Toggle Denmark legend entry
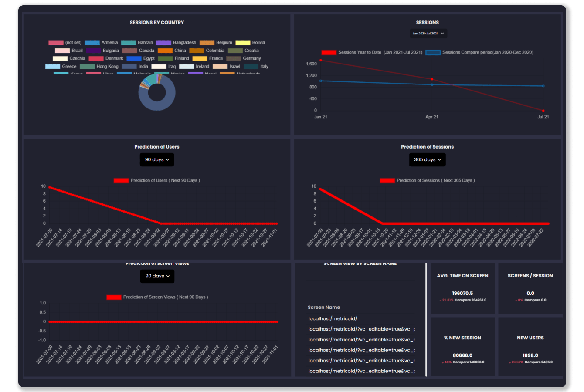The image size is (584, 392). point(106,58)
